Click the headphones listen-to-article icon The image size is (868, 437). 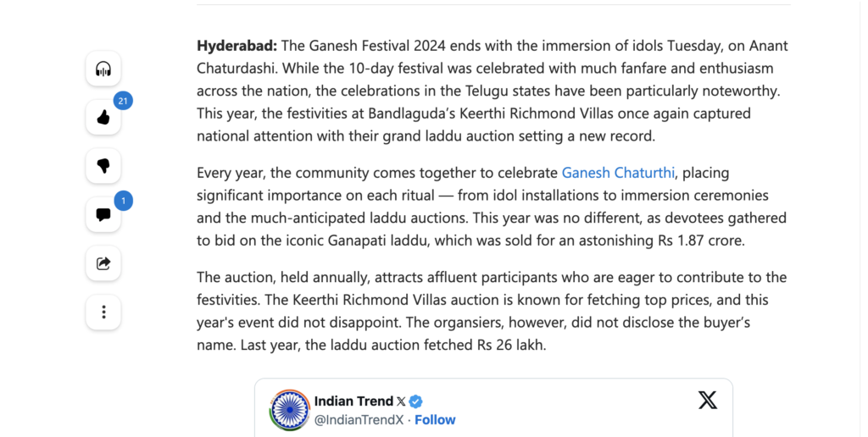coord(103,69)
